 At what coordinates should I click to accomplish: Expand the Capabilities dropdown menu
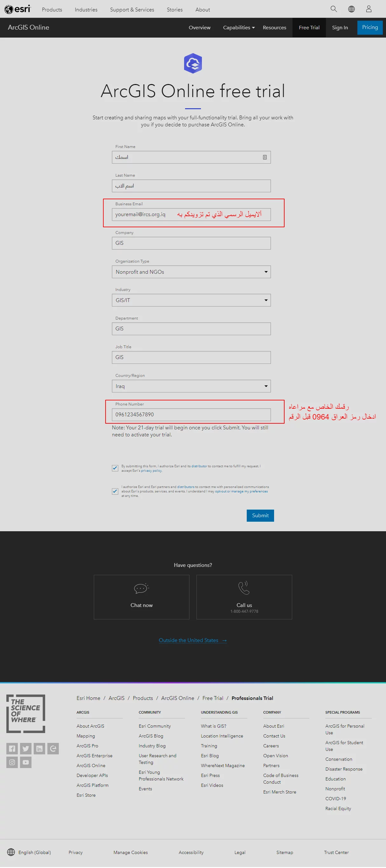coord(238,28)
